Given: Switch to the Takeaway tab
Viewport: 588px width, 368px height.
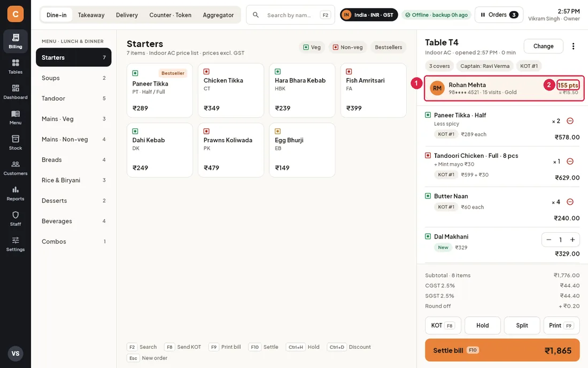Looking at the screenshot, I should [91, 15].
